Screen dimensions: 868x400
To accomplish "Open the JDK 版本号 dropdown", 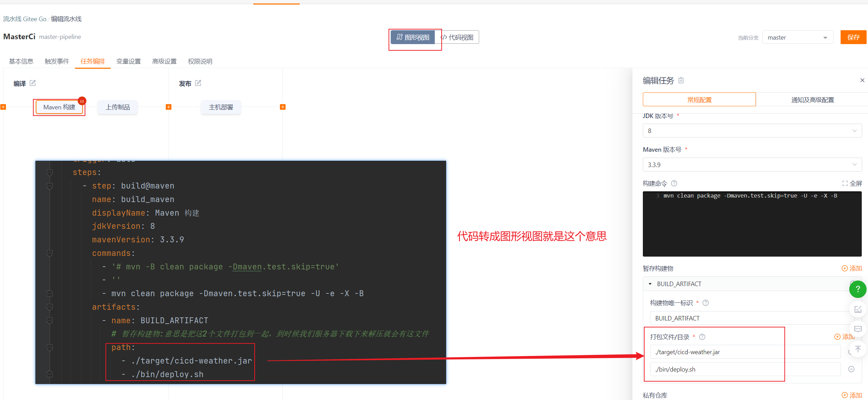I will coord(752,131).
